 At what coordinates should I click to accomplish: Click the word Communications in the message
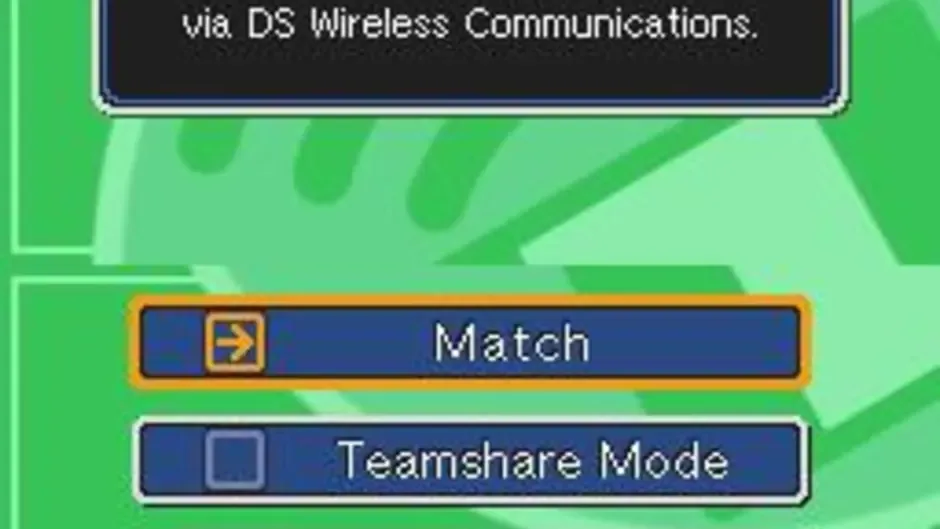tap(611, 24)
